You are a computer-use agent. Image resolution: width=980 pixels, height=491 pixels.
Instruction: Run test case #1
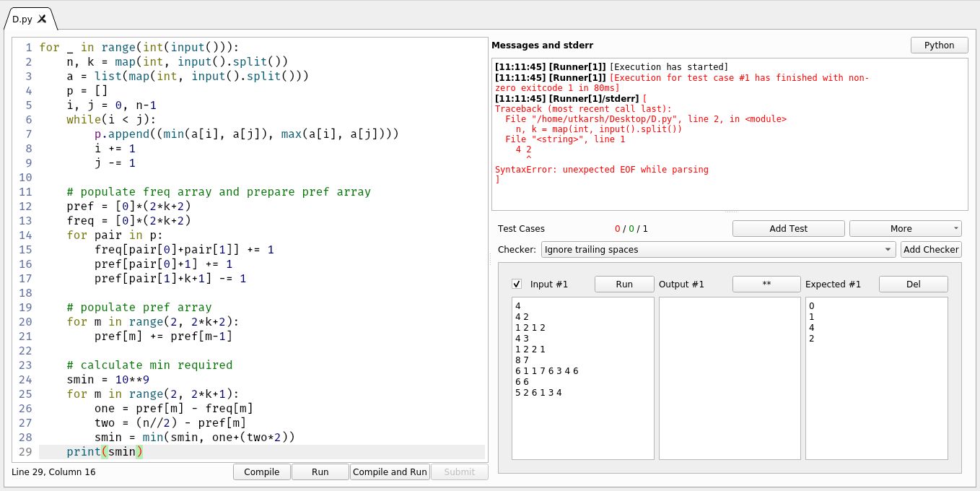[x=624, y=284]
